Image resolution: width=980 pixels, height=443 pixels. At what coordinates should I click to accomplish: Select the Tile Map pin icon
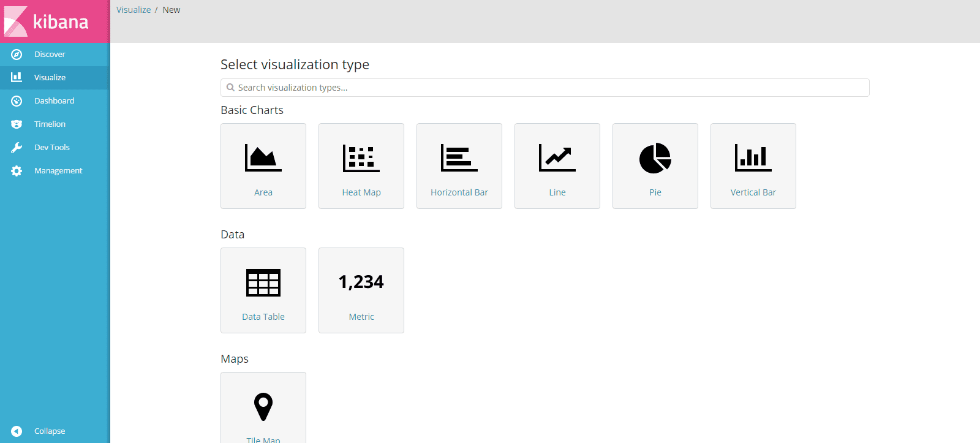[x=263, y=407]
